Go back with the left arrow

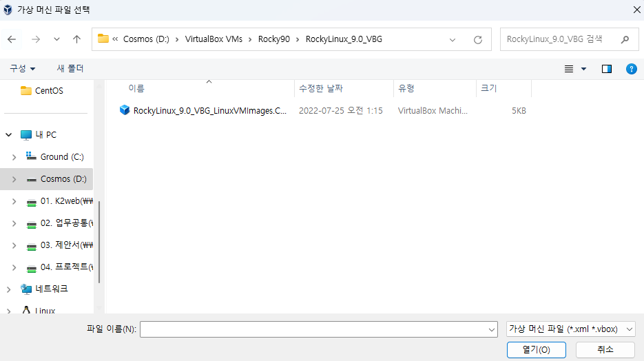[12, 39]
